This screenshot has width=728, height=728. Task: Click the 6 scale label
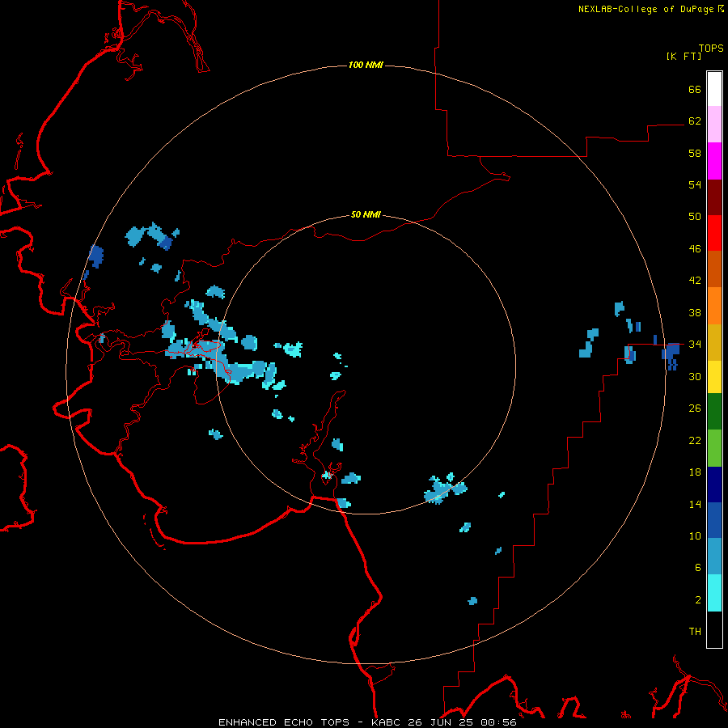coord(698,568)
